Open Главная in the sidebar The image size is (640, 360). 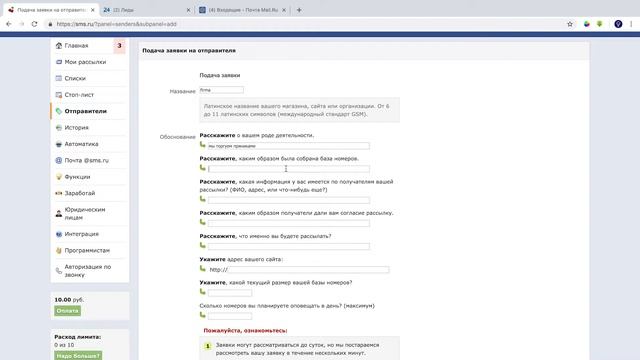click(76, 46)
